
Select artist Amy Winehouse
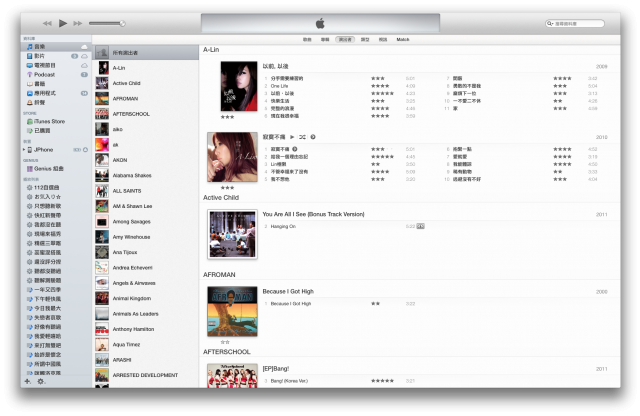click(146, 237)
